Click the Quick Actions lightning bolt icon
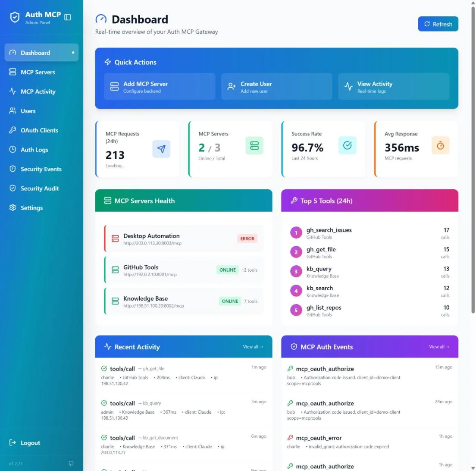Image resolution: width=476 pixels, height=471 pixels. (x=108, y=62)
